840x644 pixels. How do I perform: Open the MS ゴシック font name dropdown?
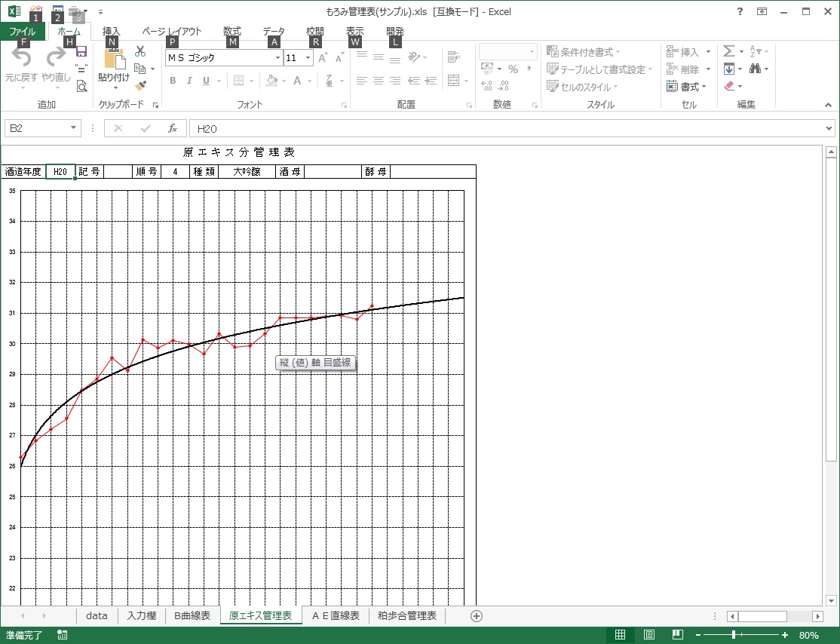[x=277, y=58]
